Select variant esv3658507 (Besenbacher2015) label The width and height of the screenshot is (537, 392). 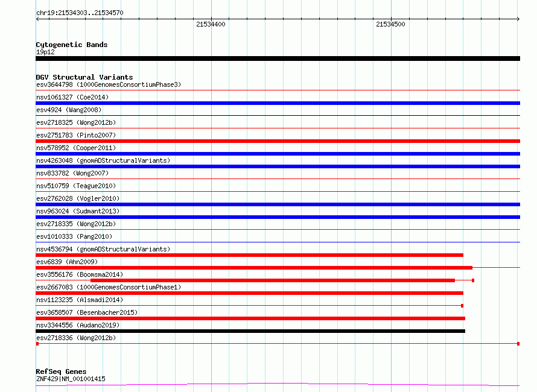[x=87, y=312]
